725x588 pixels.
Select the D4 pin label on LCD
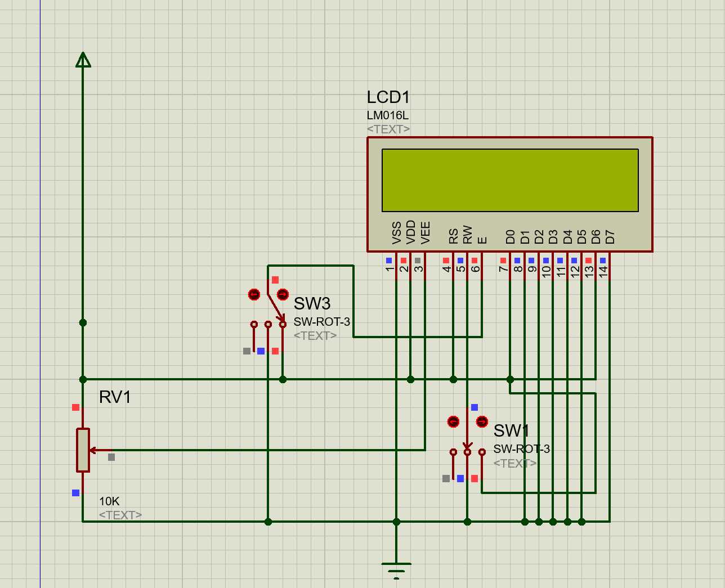pos(567,237)
